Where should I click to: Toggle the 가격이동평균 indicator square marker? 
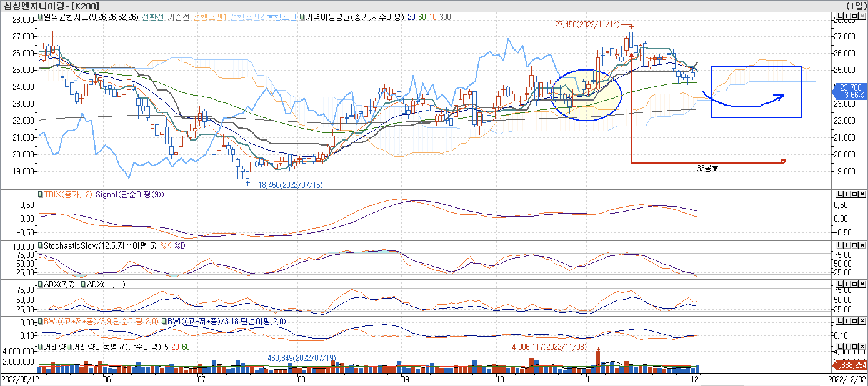coord(302,17)
